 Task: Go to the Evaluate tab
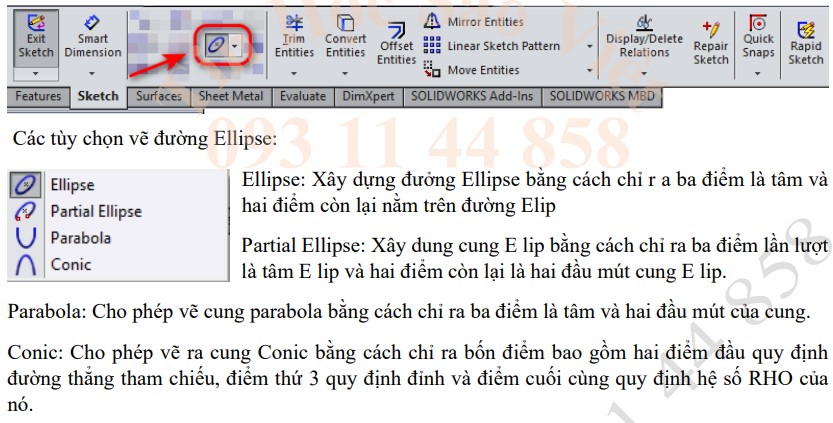(303, 97)
